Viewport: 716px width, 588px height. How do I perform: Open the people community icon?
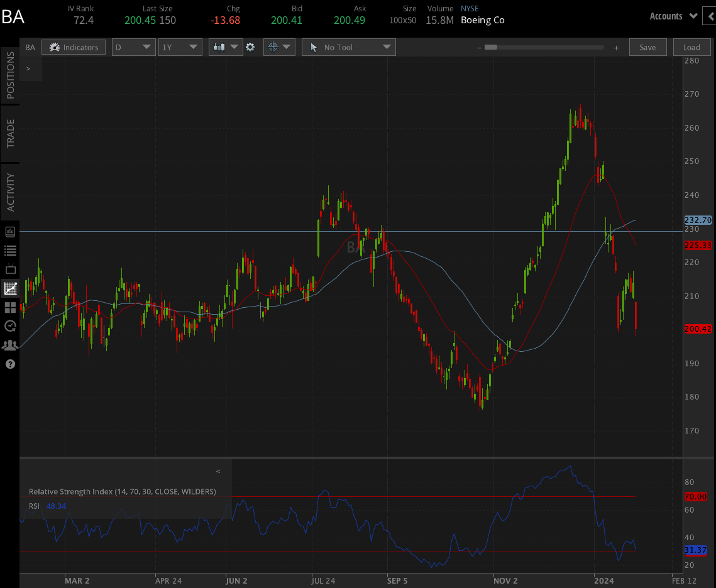pos(10,345)
